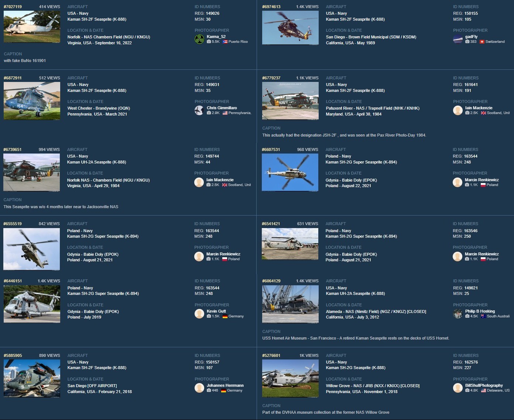Viewport: 514px width, 420px height.
Task: Click photographer name Chris Gimmillaro
Action: pos(222,108)
